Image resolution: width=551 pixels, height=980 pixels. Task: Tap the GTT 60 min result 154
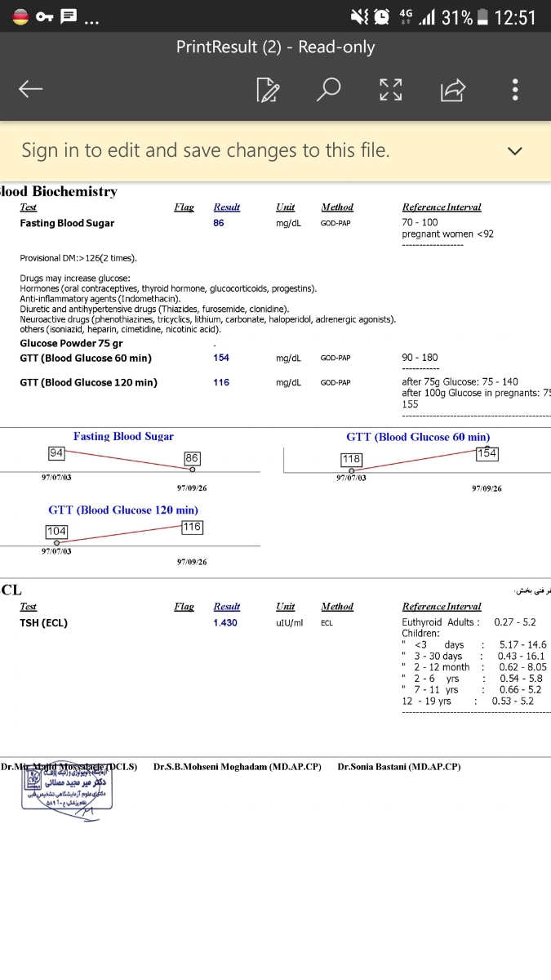point(221,358)
